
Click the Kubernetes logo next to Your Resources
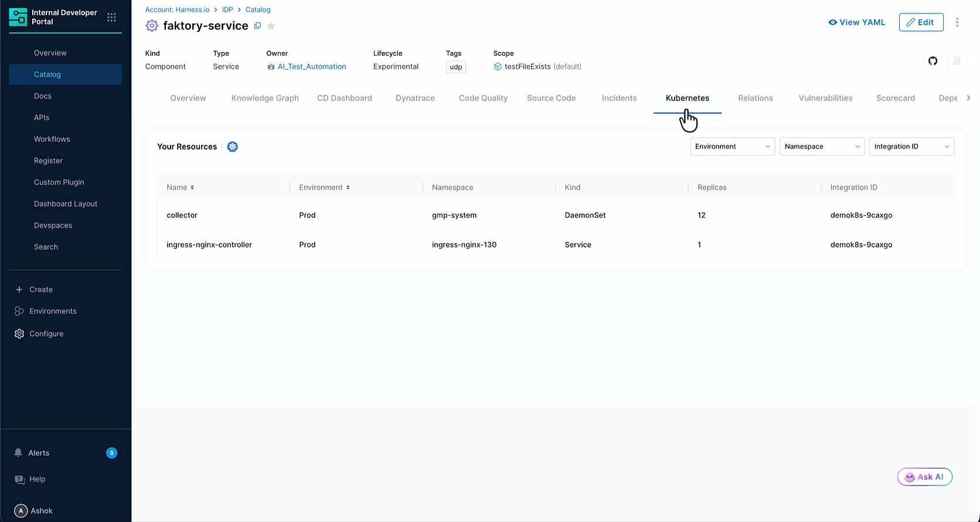pos(233,147)
